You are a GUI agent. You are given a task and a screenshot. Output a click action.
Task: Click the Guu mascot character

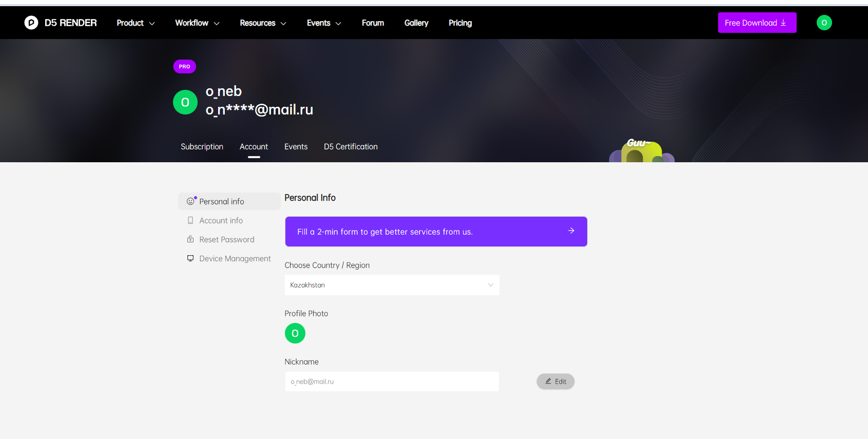pos(641,151)
